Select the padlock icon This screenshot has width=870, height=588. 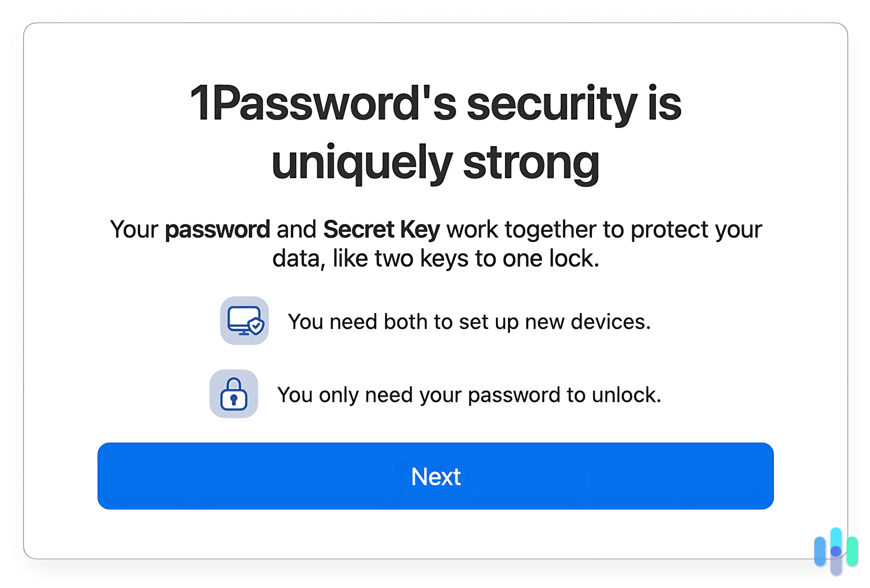click(x=234, y=394)
